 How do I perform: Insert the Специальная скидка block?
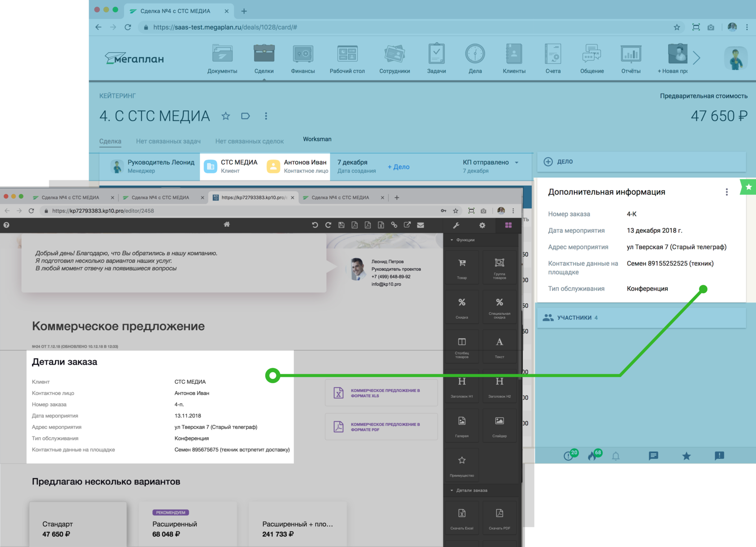click(x=499, y=307)
